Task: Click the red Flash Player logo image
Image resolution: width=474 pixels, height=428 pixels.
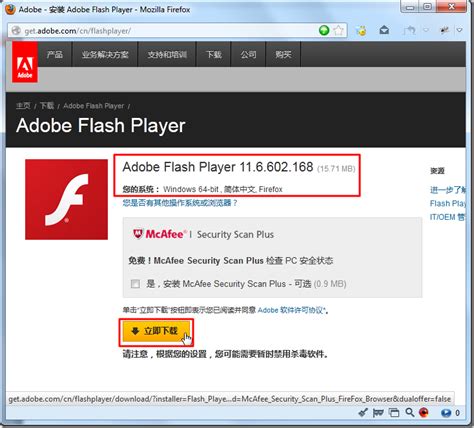Action: pos(66,199)
